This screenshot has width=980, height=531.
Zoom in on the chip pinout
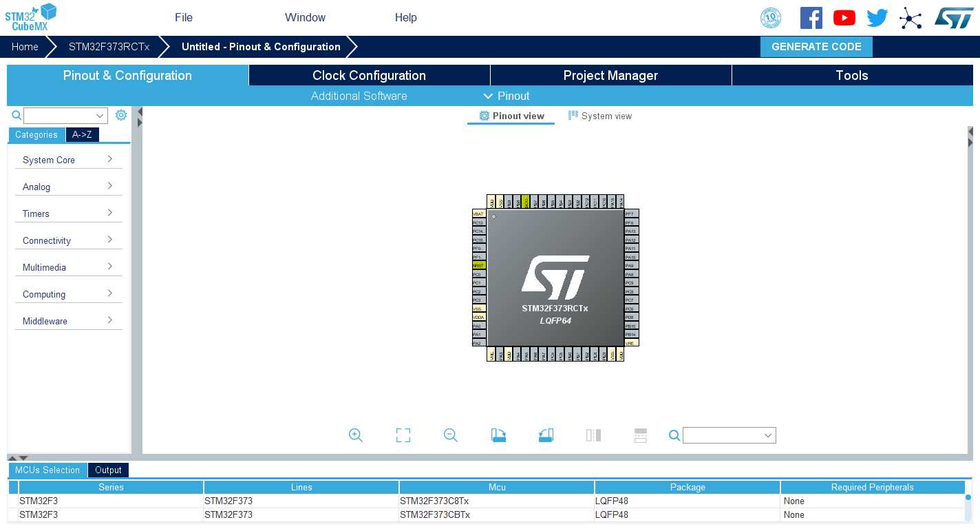[x=355, y=435]
